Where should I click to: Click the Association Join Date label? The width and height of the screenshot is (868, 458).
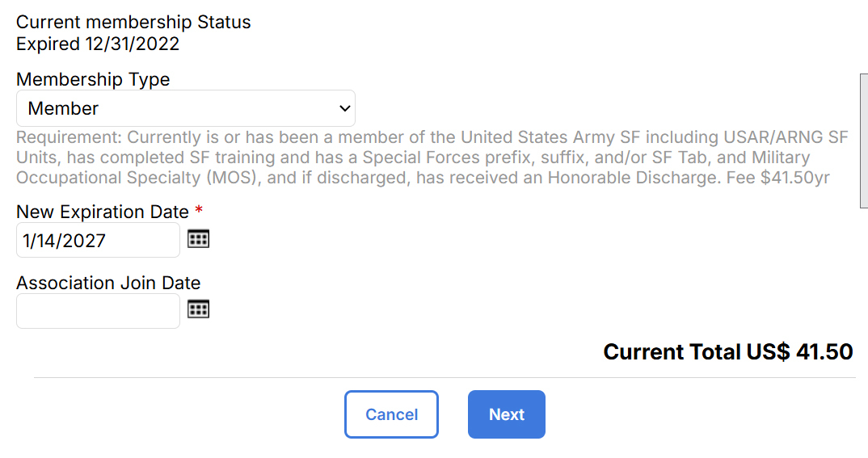(x=108, y=283)
